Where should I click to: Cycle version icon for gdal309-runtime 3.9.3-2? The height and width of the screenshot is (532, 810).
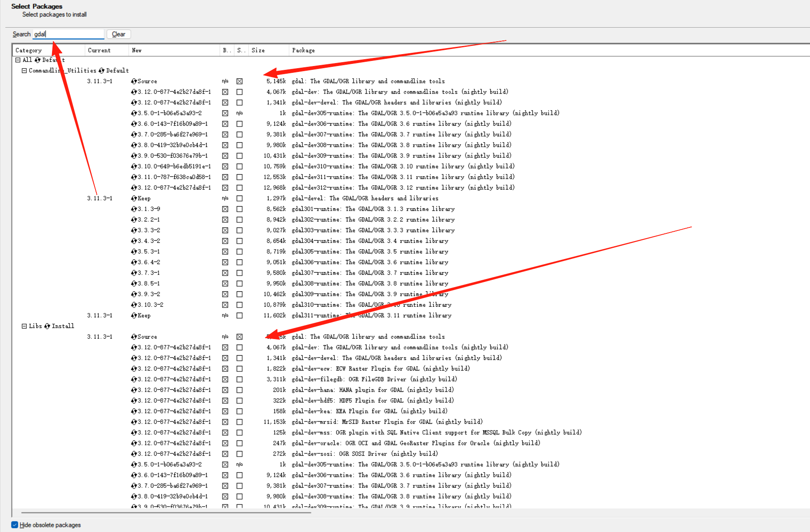coord(134,294)
